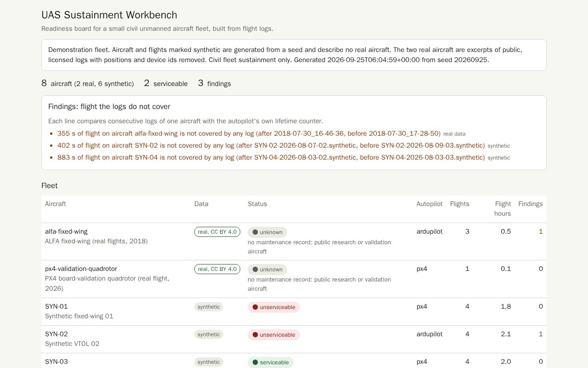Click the 'synthetic' badge in the SYN-01 row

209,307
